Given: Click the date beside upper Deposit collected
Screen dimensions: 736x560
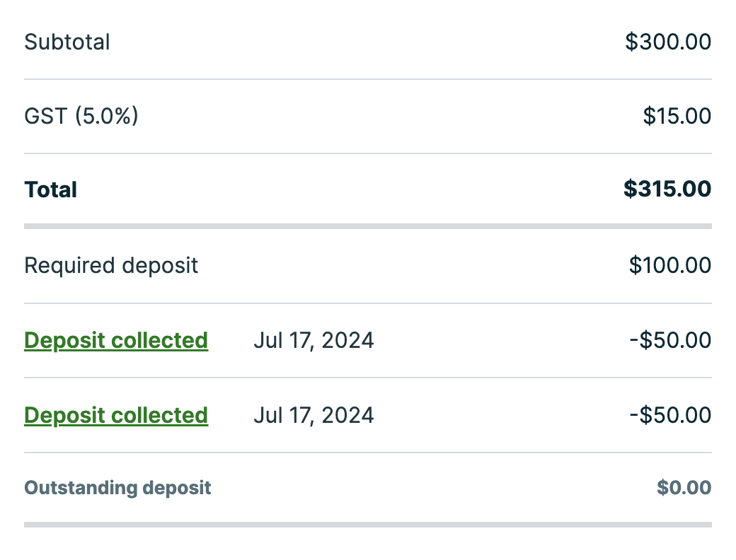Looking at the screenshot, I should tap(314, 340).
